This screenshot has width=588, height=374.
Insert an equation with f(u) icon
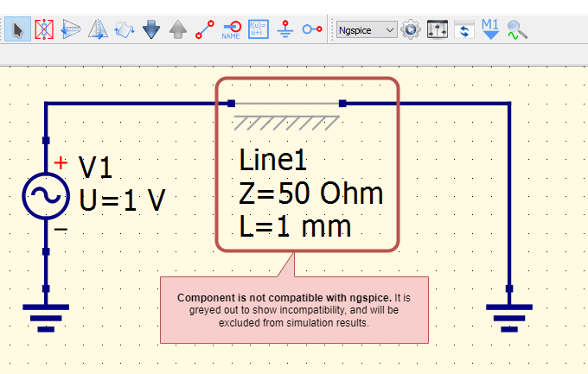point(259,29)
